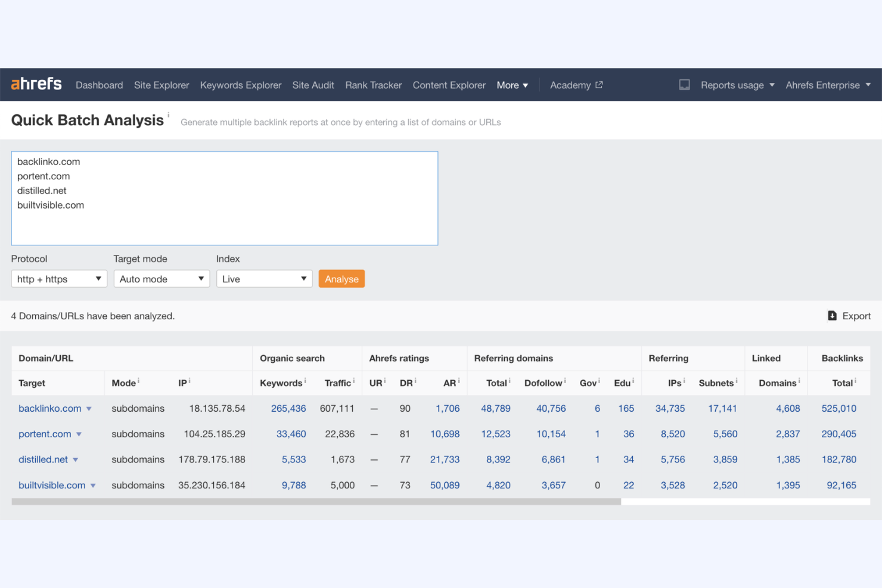
Task: Open the Protocol dropdown showing http + https
Action: pos(58,279)
